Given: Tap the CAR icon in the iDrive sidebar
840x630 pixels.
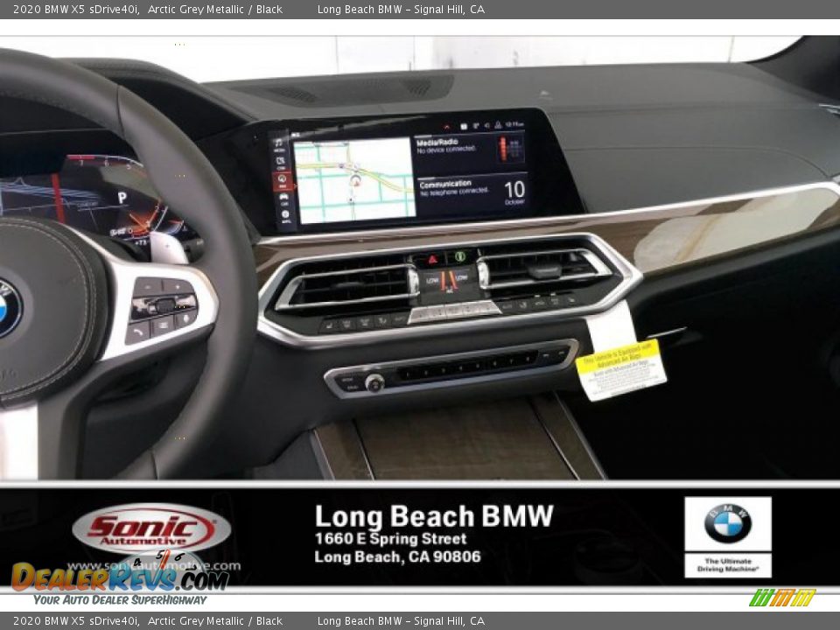Looking at the screenshot, I should coord(283,199).
